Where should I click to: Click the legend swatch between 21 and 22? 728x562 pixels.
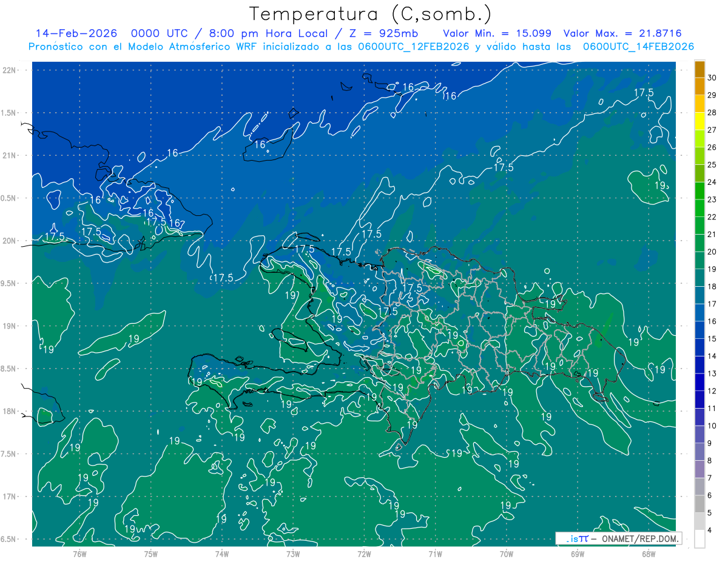click(x=699, y=226)
